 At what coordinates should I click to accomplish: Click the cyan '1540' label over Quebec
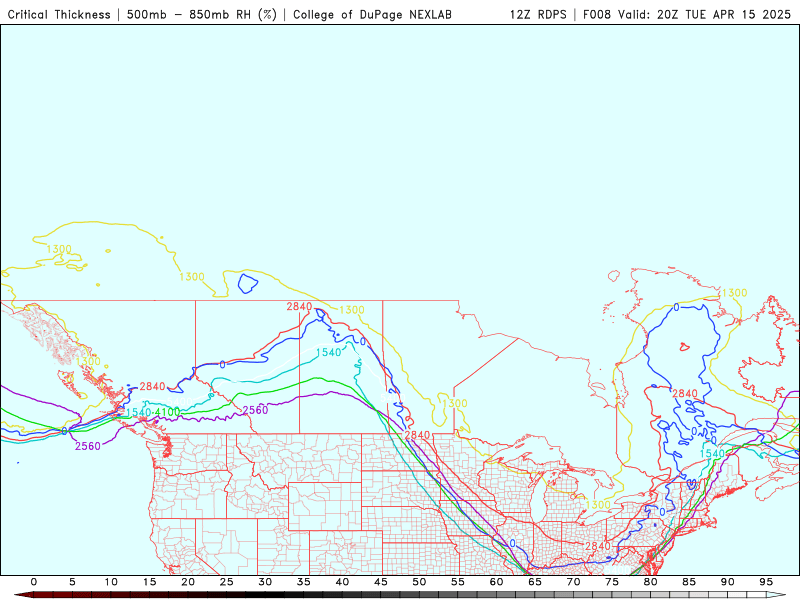tap(712, 454)
